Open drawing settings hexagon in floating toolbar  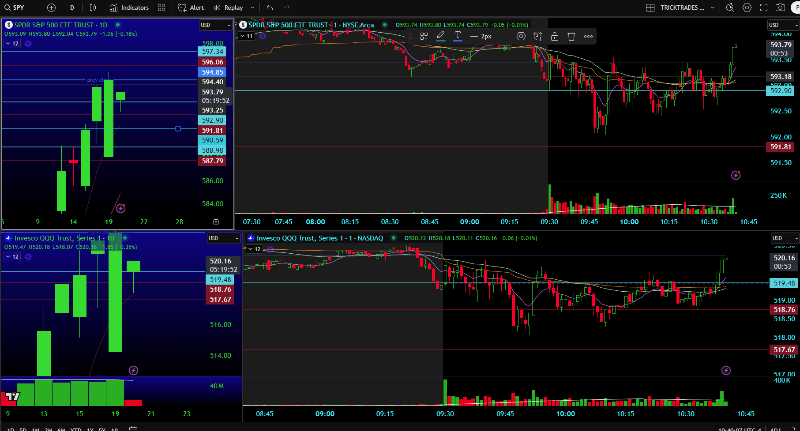point(521,36)
